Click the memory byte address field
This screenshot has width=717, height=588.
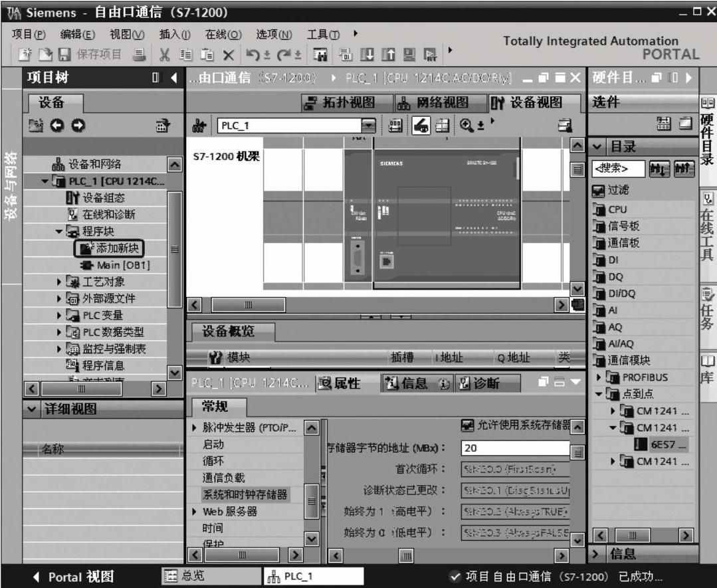[516, 448]
